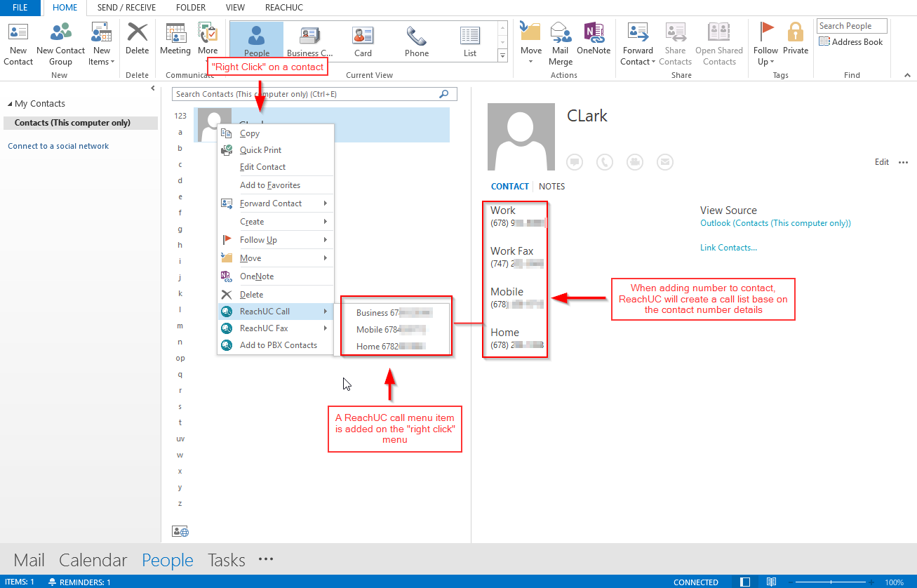Viewport: 917px width, 588px height.
Task: Click the search magnifier icon
Action: coord(443,94)
